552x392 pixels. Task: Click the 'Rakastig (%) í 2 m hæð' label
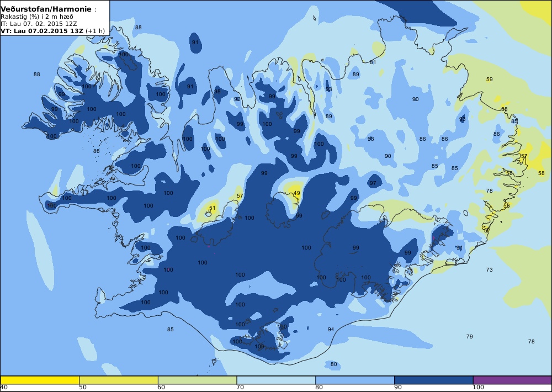click(x=37, y=17)
